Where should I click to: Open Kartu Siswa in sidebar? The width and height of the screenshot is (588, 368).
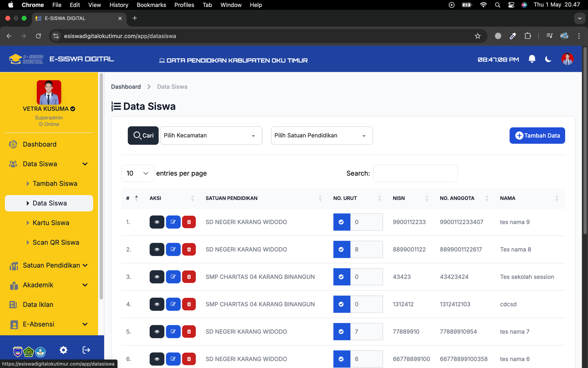[51, 223]
